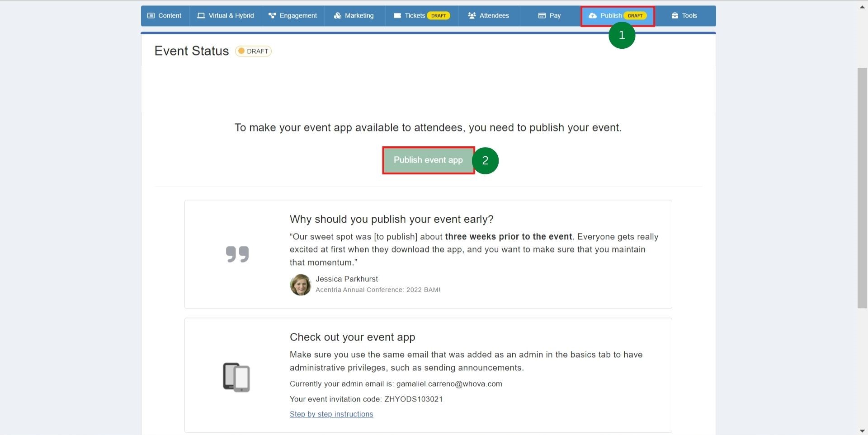The image size is (868, 435).
Task: Click Jessica Parkhurst's profile photo
Action: [x=300, y=285]
